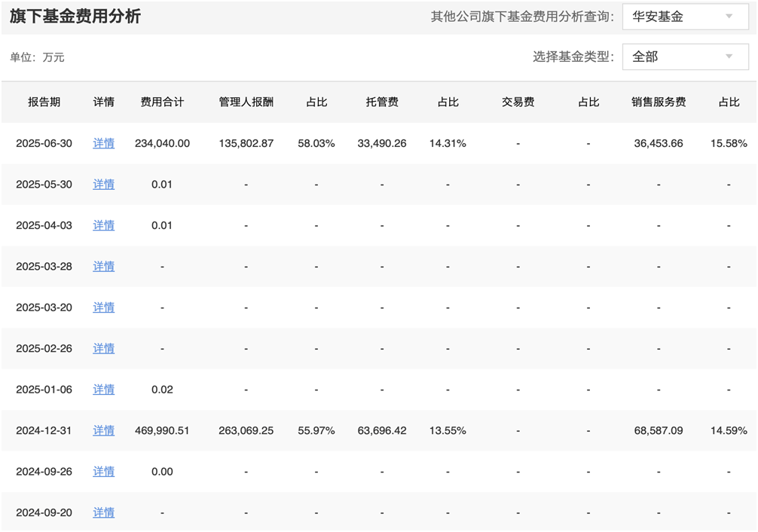The image size is (758, 532).
Task: Select the 469,990.51 total fee cell
Action: pos(162,430)
